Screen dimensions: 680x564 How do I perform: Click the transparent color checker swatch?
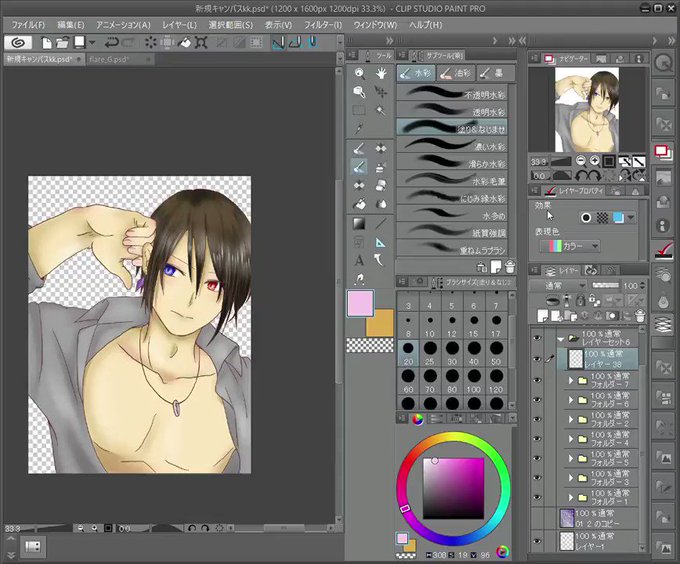pos(370,345)
